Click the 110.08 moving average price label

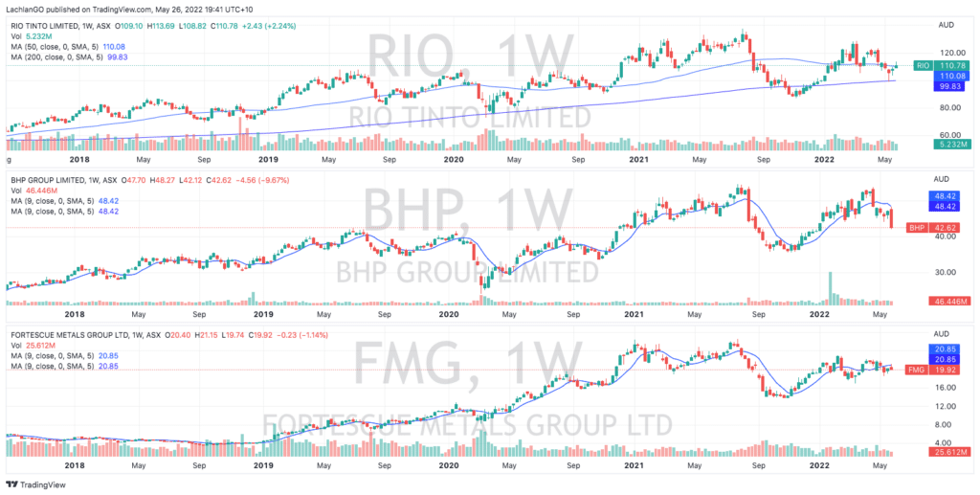(x=950, y=75)
